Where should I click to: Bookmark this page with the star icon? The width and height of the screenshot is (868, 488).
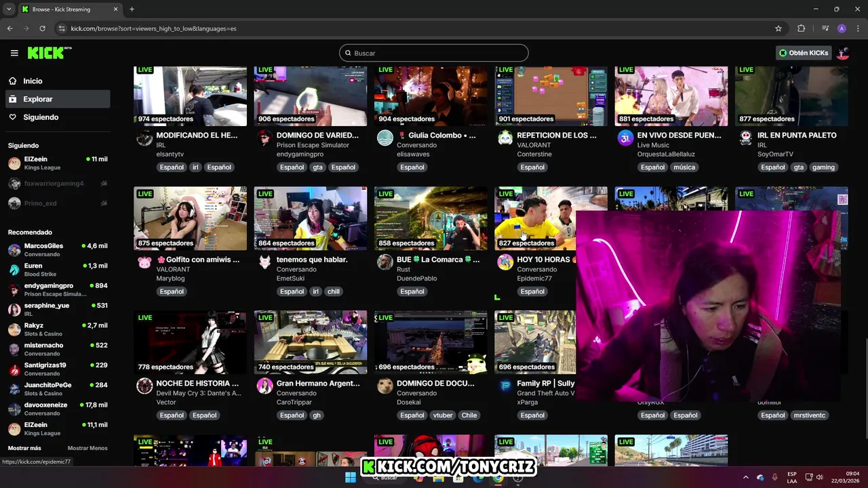coord(778,28)
